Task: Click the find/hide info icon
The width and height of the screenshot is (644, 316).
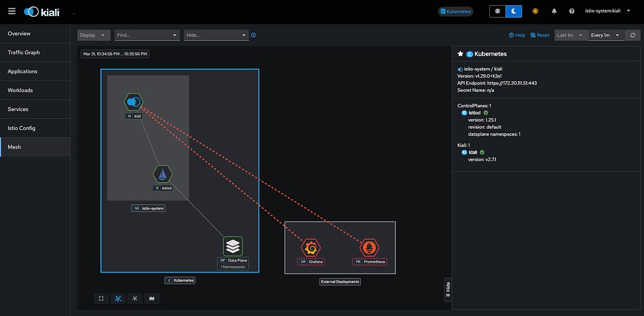Action: [253, 35]
